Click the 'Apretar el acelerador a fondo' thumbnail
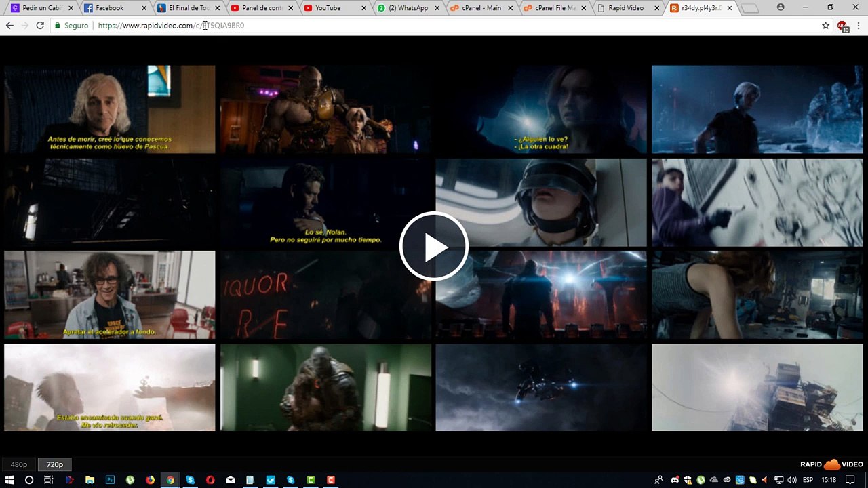 [110, 295]
